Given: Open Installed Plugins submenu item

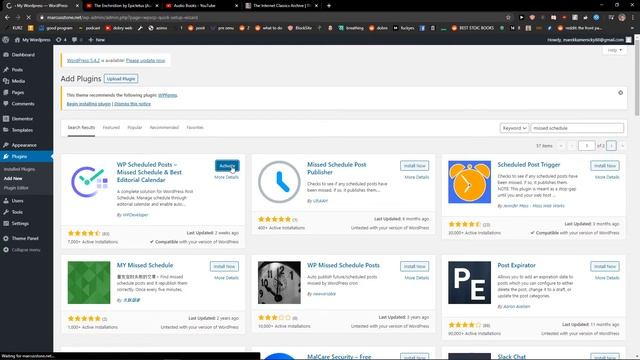Looking at the screenshot, I should (19, 169).
